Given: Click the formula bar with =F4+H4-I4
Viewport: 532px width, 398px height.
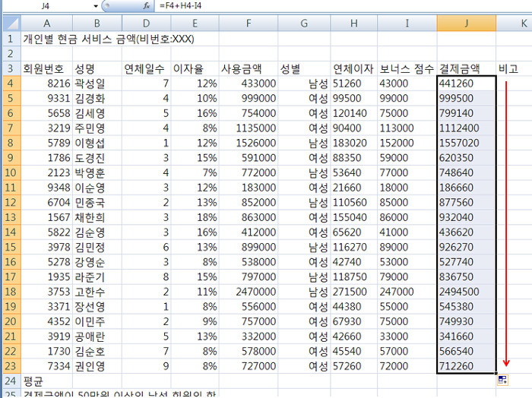Looking at the screenshot, I should [x=343, y=6].
